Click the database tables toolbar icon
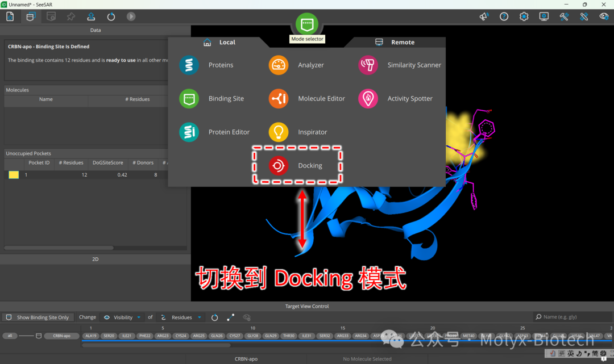614x364 pixels. coord(31,16)
